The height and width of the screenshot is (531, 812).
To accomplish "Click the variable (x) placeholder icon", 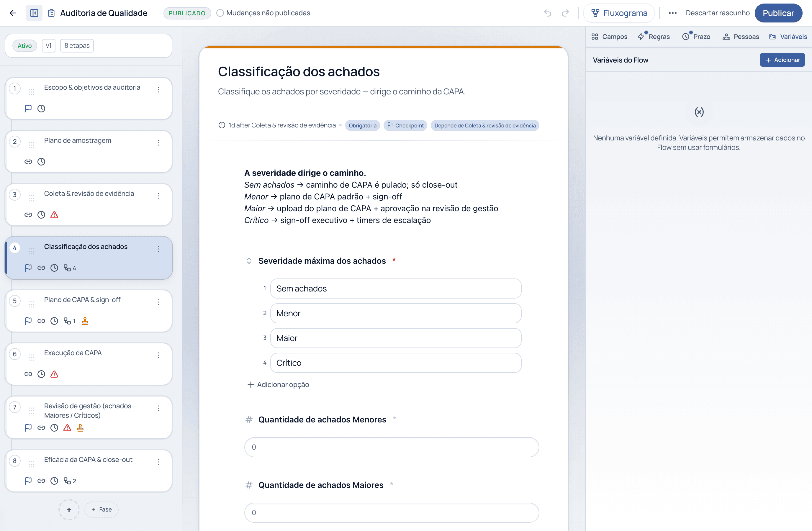I will tap(699, 112).
